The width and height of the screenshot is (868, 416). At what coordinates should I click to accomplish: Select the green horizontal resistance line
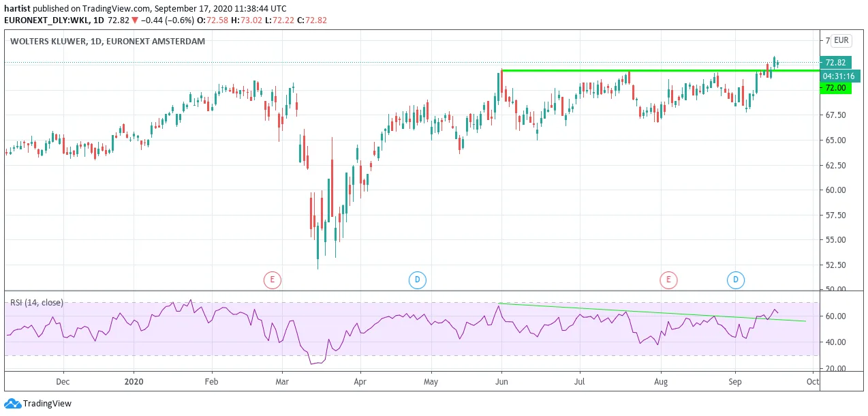point(660,70)
